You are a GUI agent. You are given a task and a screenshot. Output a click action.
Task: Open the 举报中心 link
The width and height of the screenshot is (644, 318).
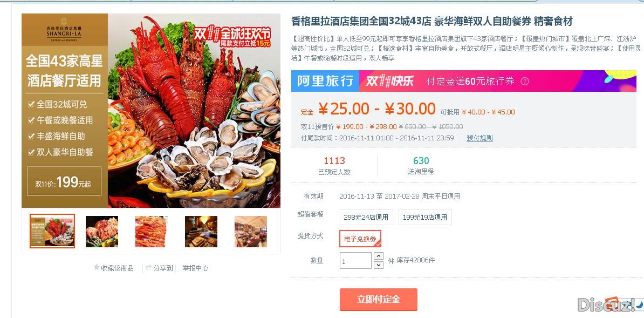coord(195,268)
